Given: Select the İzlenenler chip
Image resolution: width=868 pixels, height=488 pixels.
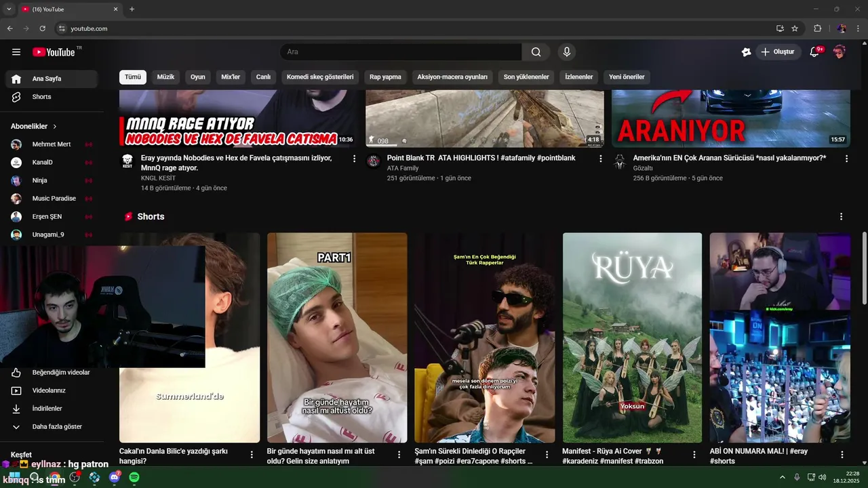Looking at the screenshot, I should 579,77.
